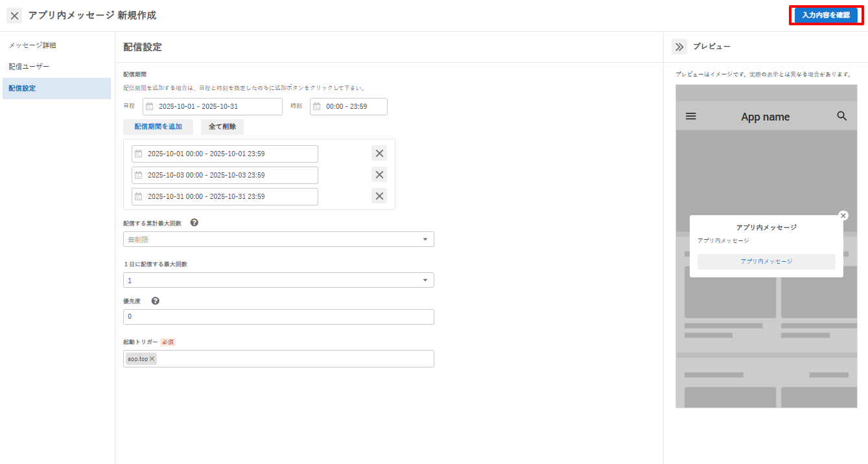The height and width of the screenshot is (464, 868).
Task: Click the 配信設定 section heading
Action: (143, 47)
